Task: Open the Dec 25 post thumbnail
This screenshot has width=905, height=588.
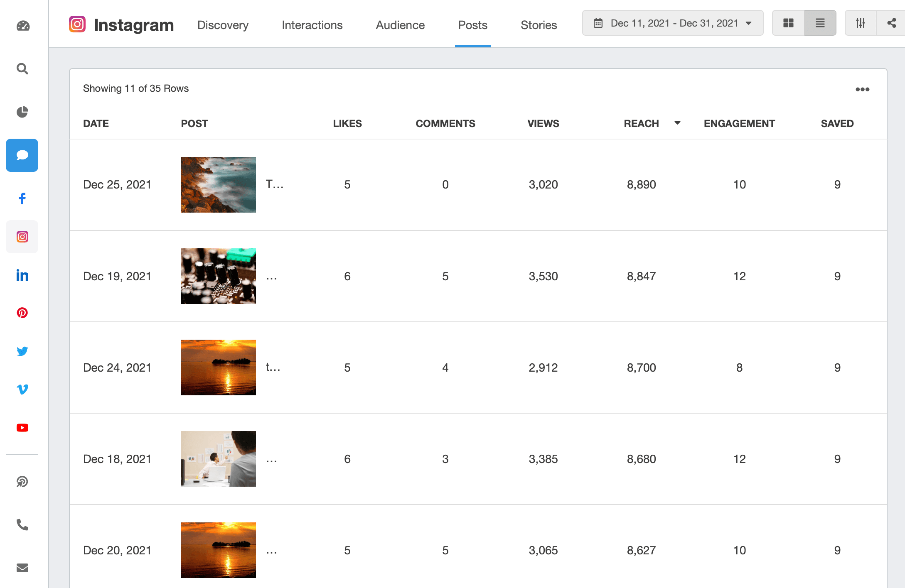Action: (218, 184)
